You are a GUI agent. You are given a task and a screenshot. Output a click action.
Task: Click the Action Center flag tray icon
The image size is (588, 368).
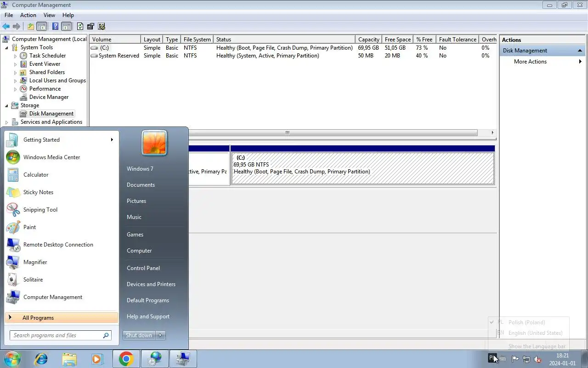[515, 359]
